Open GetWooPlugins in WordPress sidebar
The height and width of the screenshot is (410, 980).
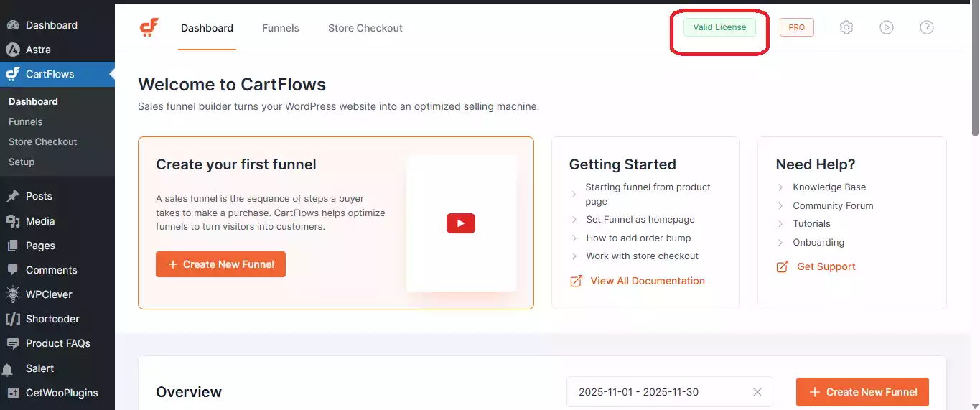click(62, 393)
